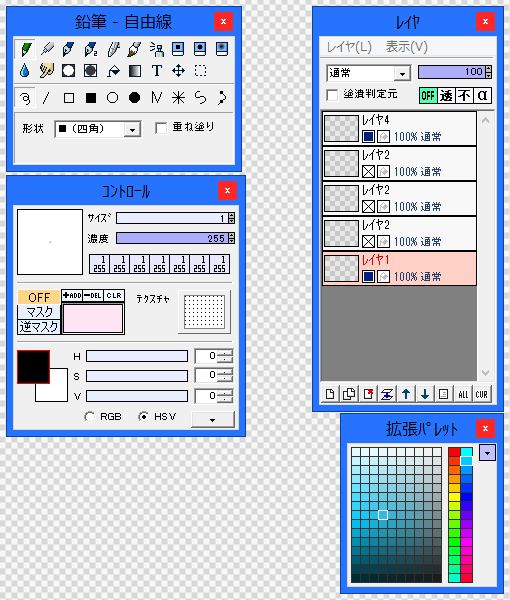Enable the 重ね塗り checkbox
The height and width of the screenshot is (600, 510).
(161, 128)
